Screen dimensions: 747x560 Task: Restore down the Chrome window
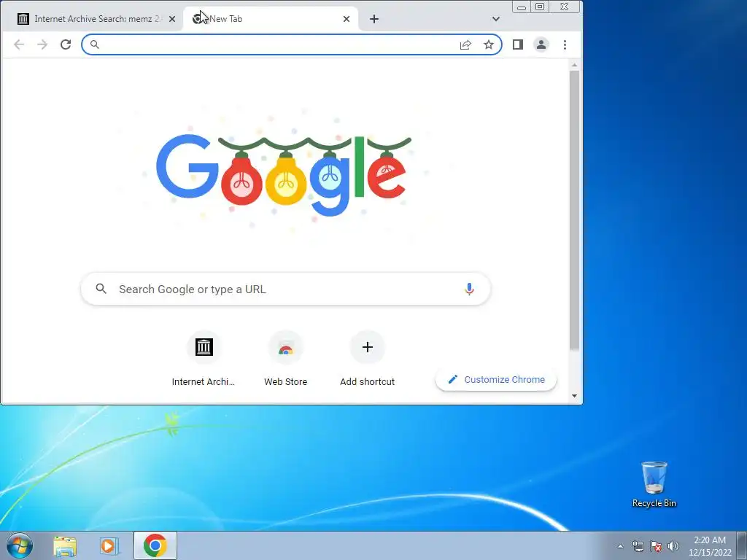coord(540,7)
